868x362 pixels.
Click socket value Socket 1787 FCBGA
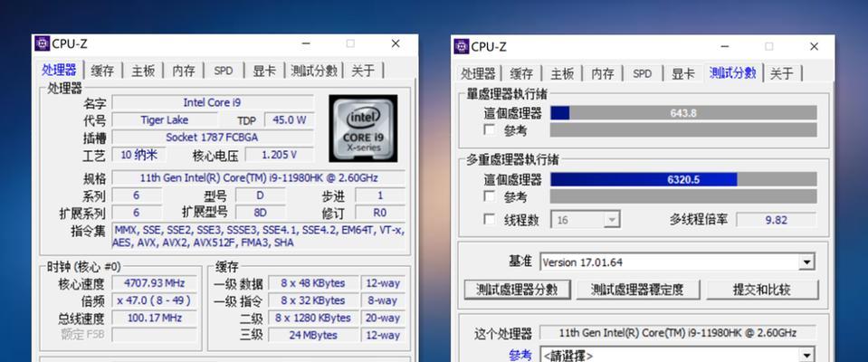(x=213, y=138)
